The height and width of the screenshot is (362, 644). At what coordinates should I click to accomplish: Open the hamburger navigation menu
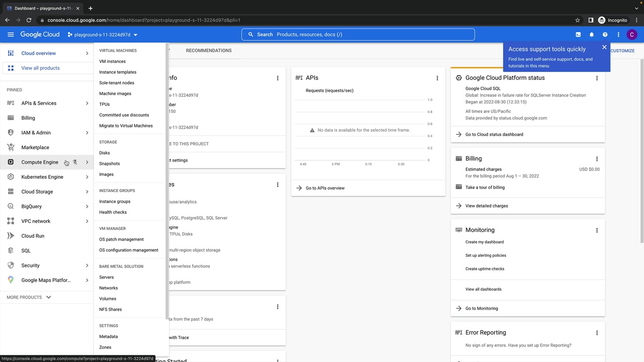11,35
